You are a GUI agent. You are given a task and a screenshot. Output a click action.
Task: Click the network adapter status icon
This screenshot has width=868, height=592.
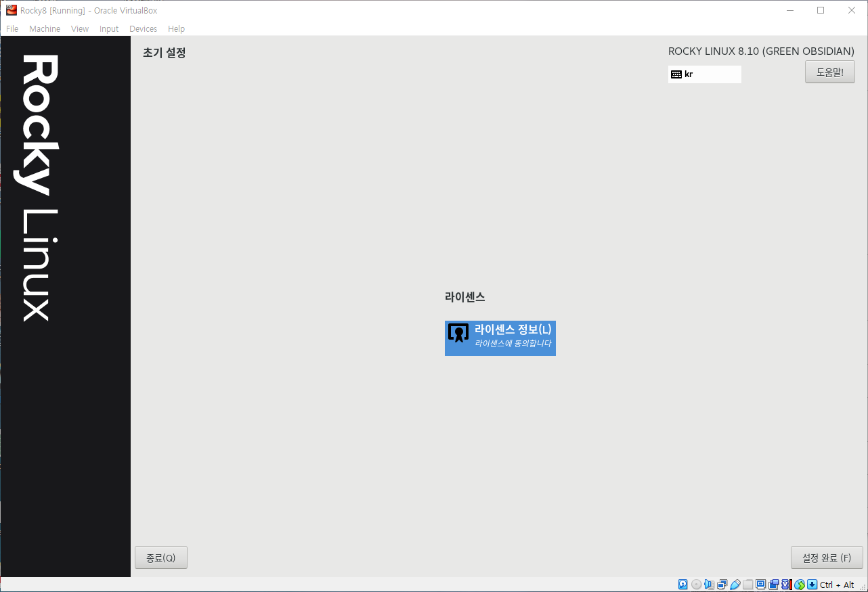[722, 585]
